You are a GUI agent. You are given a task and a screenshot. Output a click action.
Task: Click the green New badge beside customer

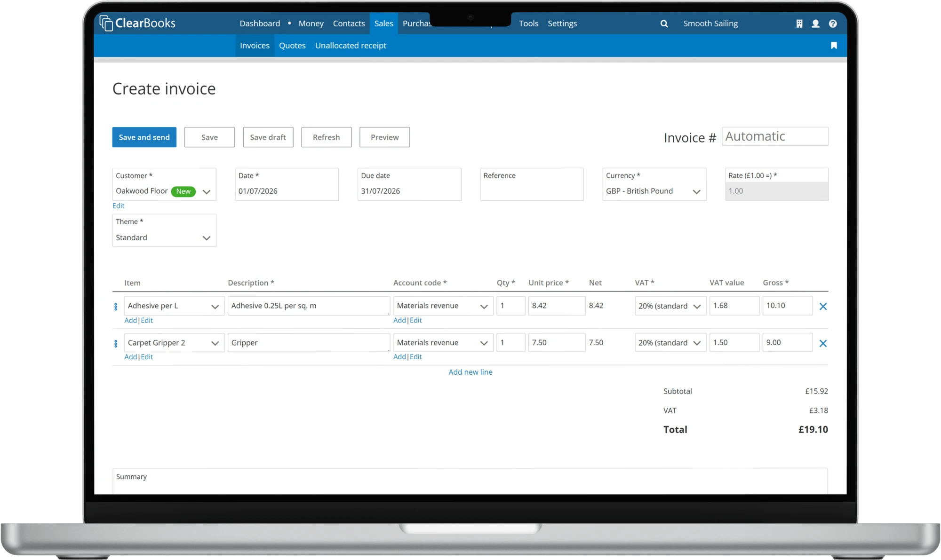pos(183,191)
